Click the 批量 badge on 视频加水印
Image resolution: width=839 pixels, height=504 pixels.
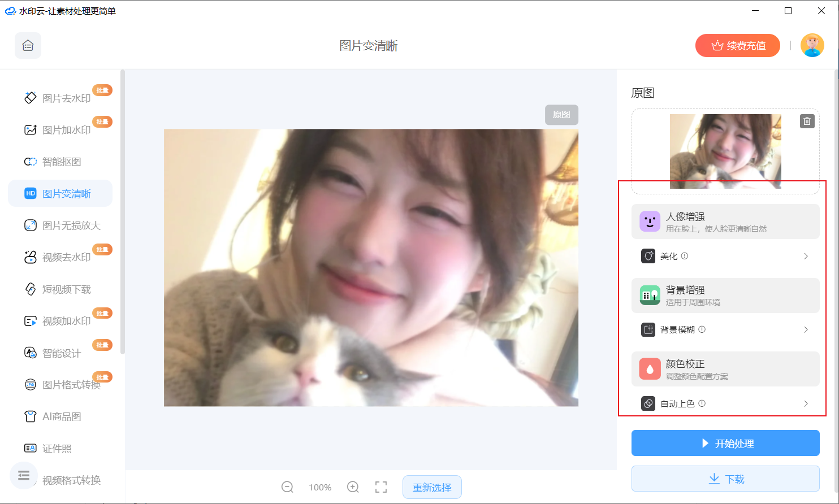[102, 314]
